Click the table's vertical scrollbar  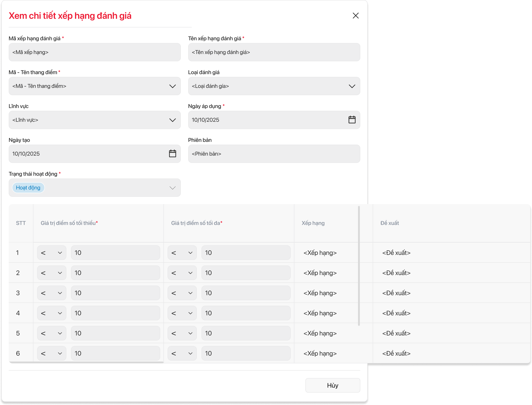(x=359, y=265)
